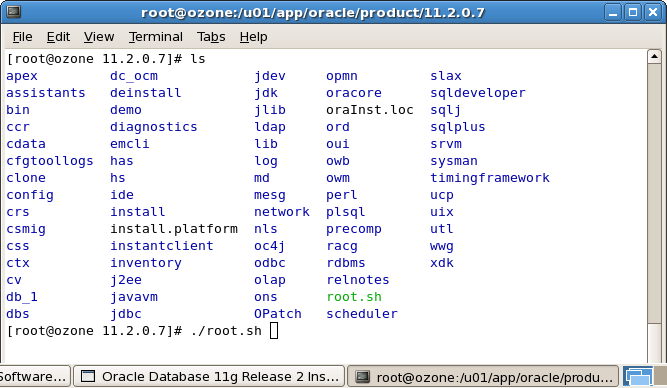Click the sqlplus directory name

(x=458, y=127)
